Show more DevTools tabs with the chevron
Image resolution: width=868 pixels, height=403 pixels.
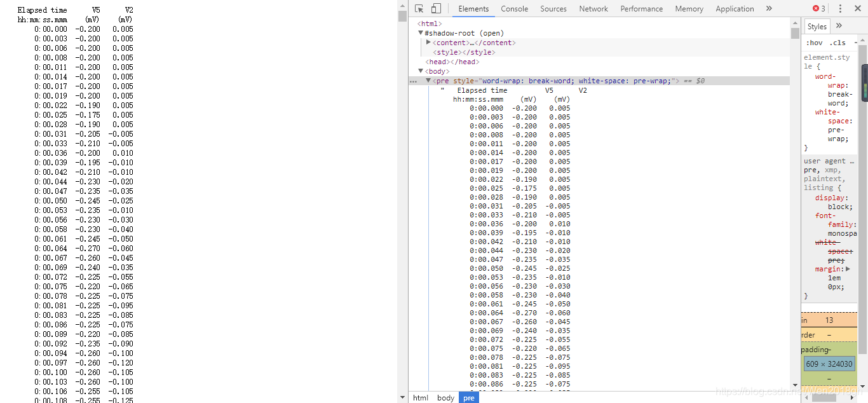769,9
